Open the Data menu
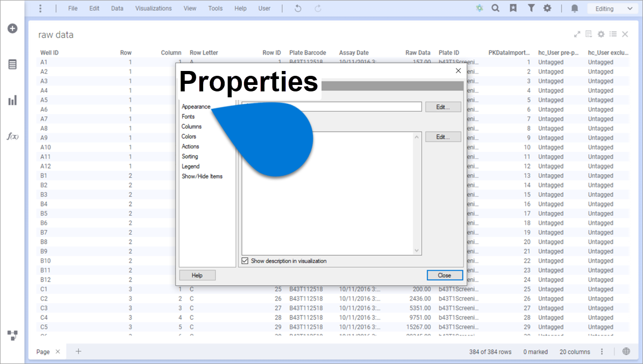Screen dimensions: 643x364 pyautogui.click(x=117, y=8)
